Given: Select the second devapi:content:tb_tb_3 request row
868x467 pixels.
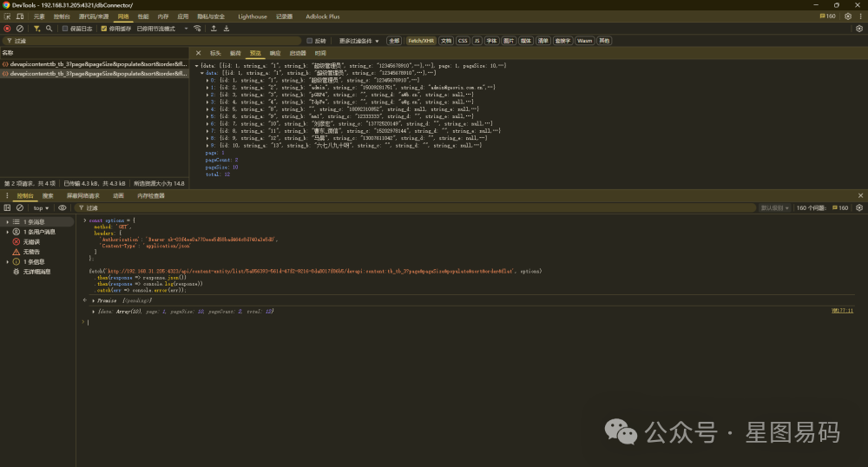Looking at the screenshot, I should (x=94, y=74).
